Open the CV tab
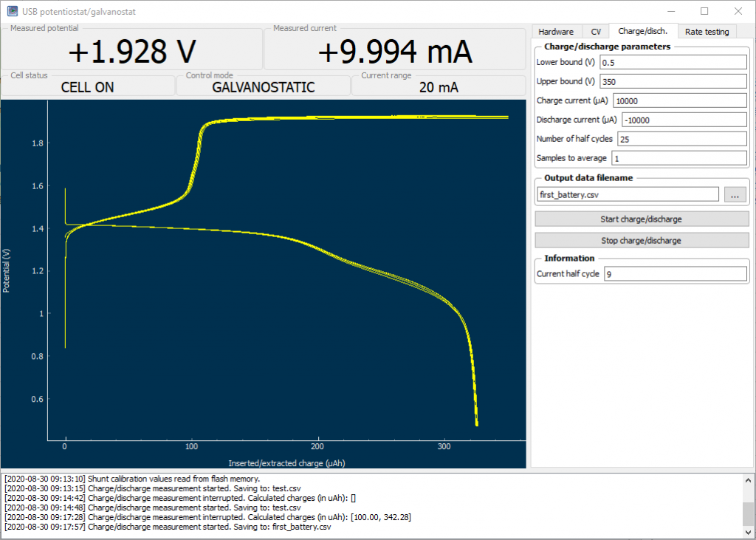 pyautogui.click(x=596, y=31)
